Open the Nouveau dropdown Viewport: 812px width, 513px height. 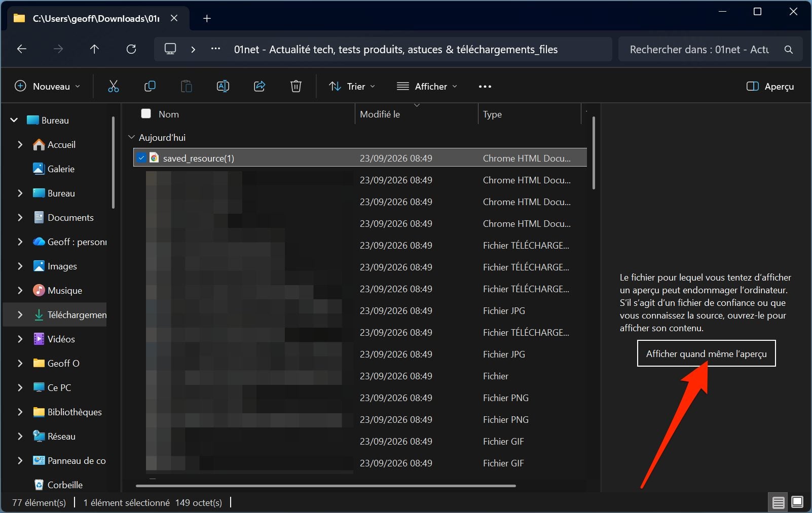48,87
